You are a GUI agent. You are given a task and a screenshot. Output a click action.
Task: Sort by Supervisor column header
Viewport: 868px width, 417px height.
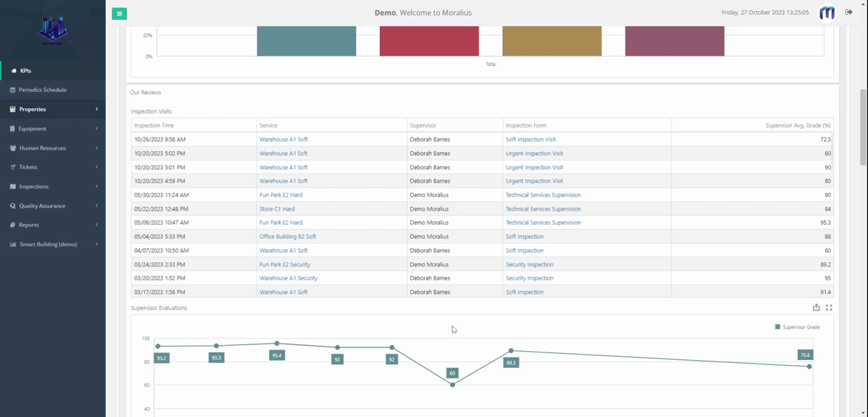pyautogui.click(x=455, y=125)
